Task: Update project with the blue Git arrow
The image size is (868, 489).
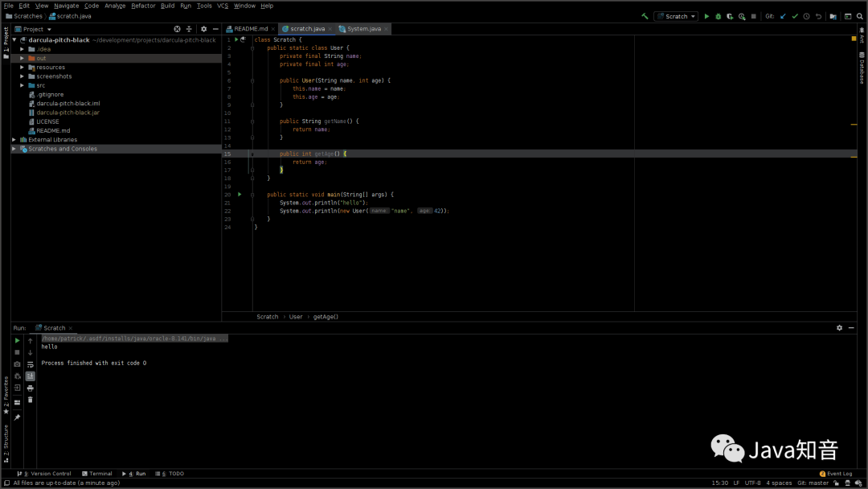Action: (783, 16)
